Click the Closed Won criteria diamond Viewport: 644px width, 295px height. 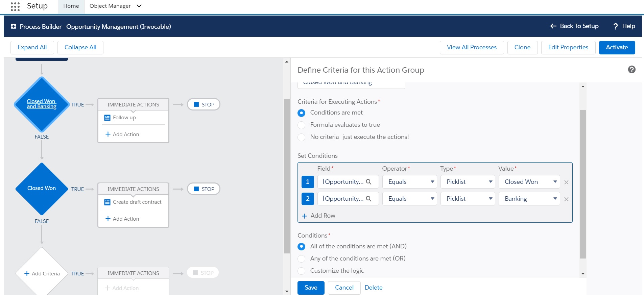tap(42, 189)
